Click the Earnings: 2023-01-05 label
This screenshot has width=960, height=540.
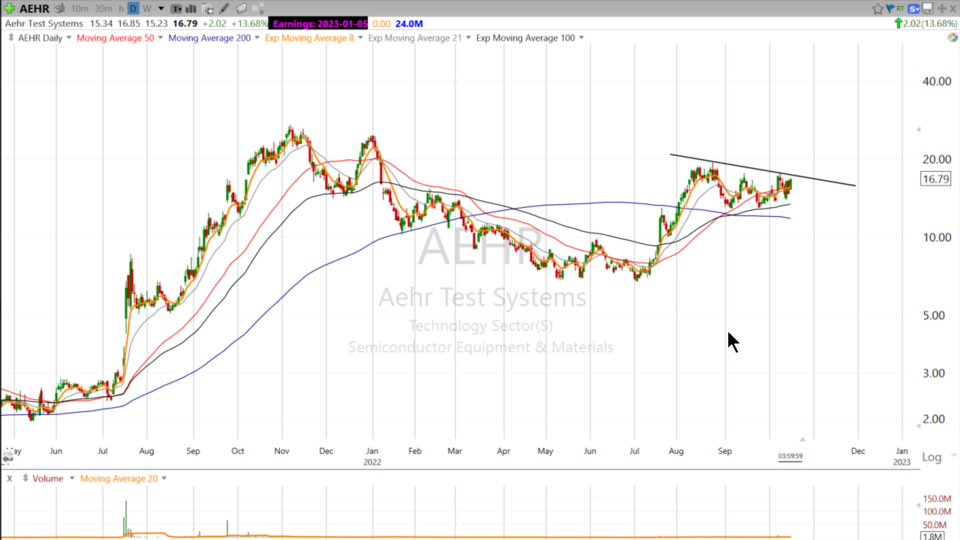pyautogui.click(x=319, y=23)
